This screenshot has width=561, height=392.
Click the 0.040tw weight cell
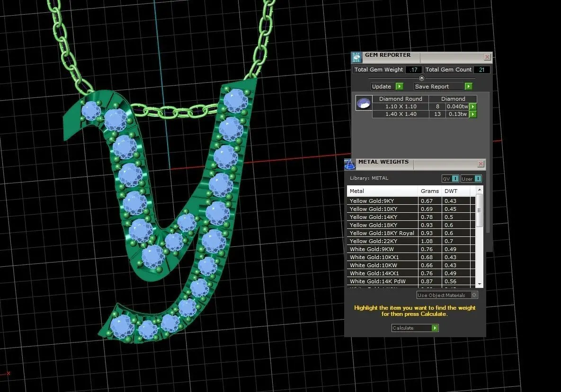pyautogui.click(x=457, y=106)
